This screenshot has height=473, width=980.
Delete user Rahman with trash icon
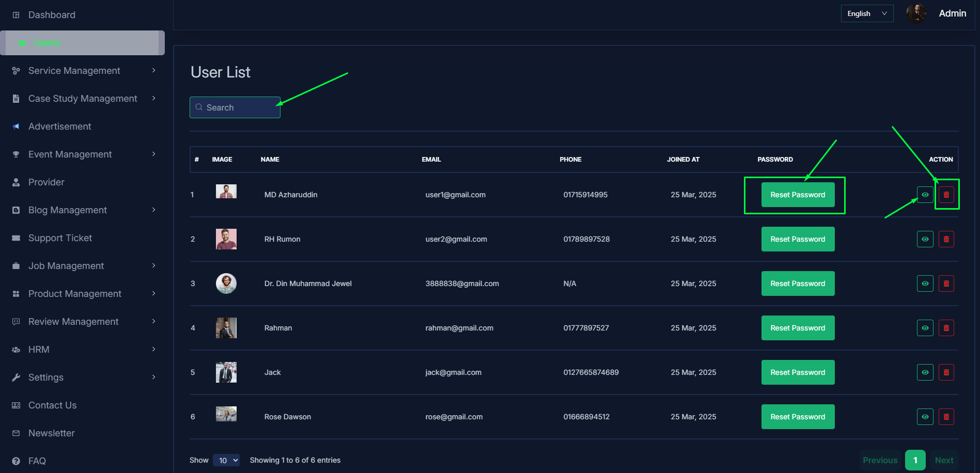point(946,328)
